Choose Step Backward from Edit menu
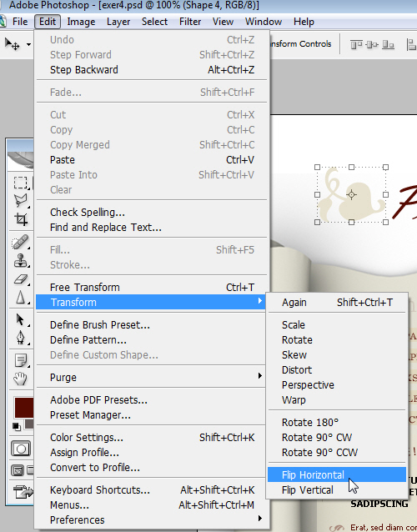Viewport: 417px width, 532px height. click(151, 69)
